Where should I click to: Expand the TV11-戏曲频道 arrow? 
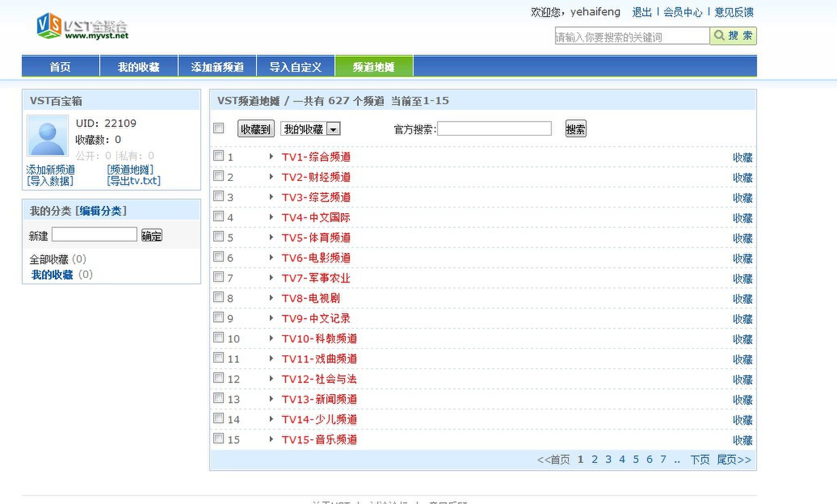[271, 358]
